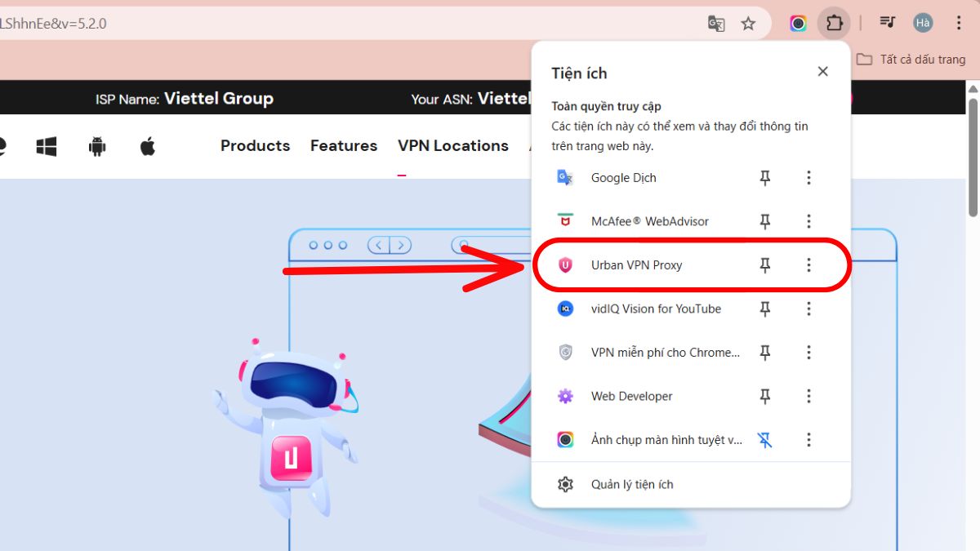Open the Chrome profile avatar
The image size is (980, 551).
923,23
